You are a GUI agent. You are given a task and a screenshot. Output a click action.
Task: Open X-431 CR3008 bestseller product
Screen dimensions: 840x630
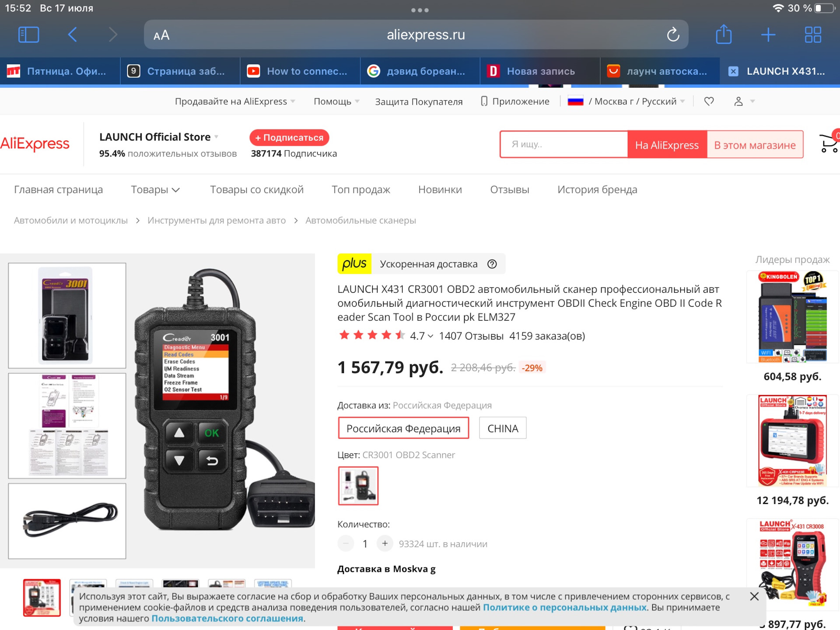[792, 563]
